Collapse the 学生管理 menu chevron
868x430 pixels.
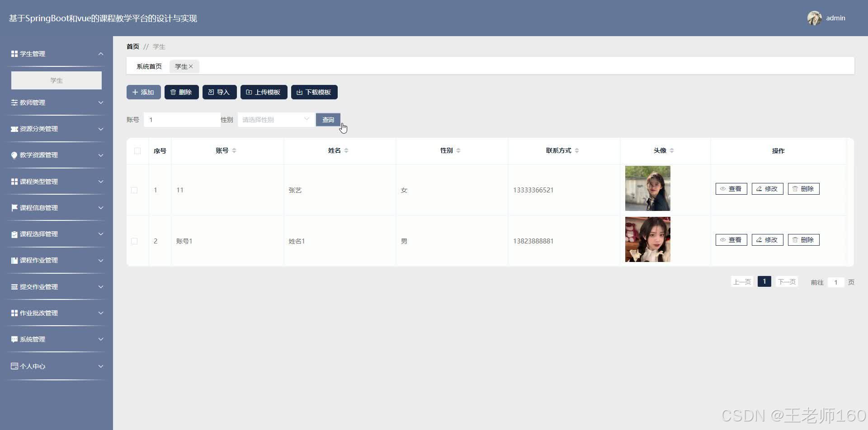pyautogui.click(x=101, y=54)
